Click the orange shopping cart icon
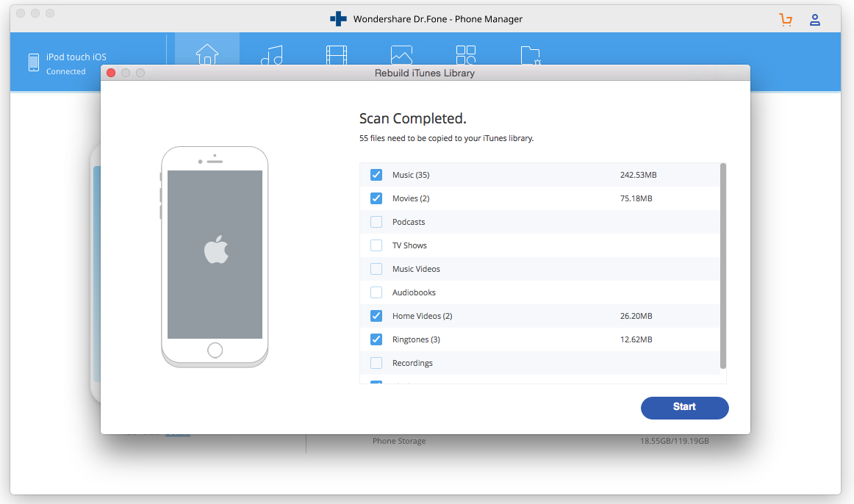Viewport: 854px width, 504px height. 786,20
